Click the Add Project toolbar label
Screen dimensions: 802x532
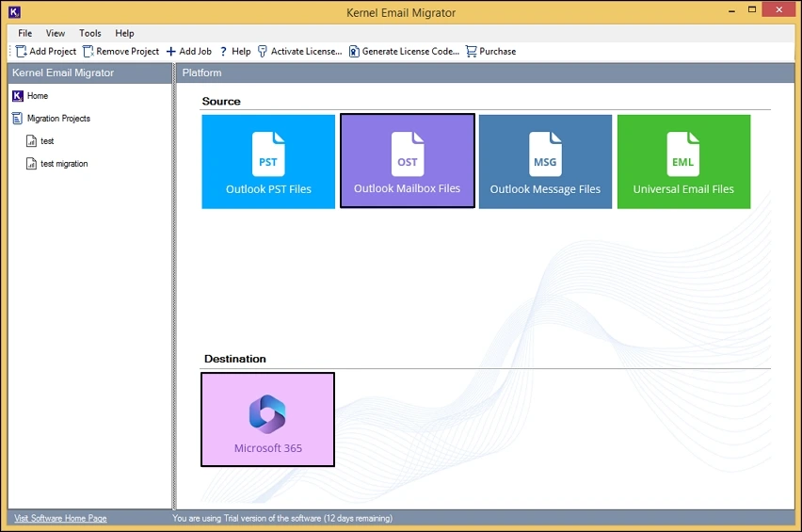click(x=53, y=51)
